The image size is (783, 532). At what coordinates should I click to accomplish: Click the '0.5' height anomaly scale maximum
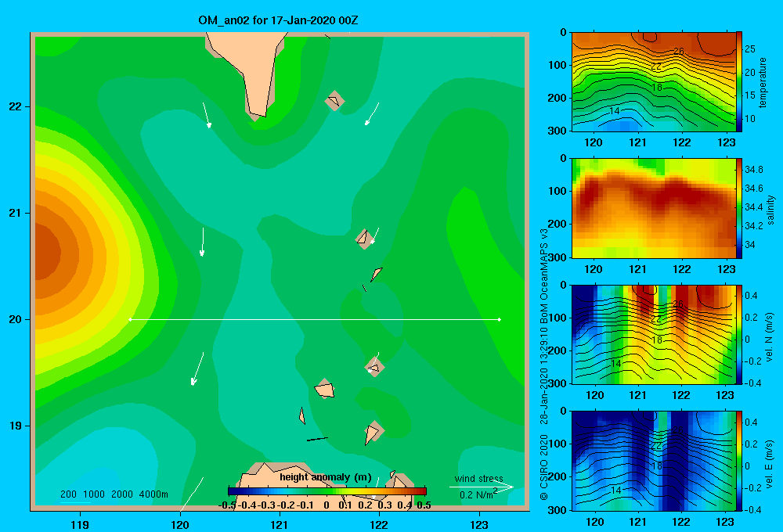[x=424, y=505]
